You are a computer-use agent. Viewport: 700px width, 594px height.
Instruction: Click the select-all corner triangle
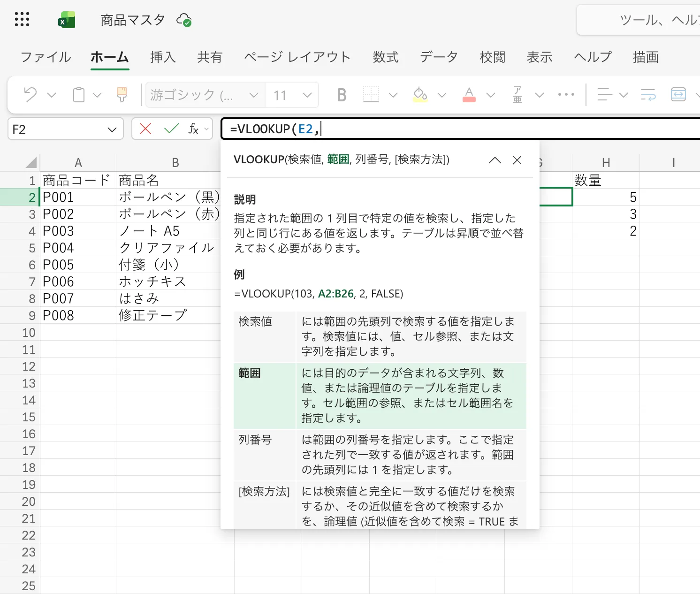click(x=31, y=163)
